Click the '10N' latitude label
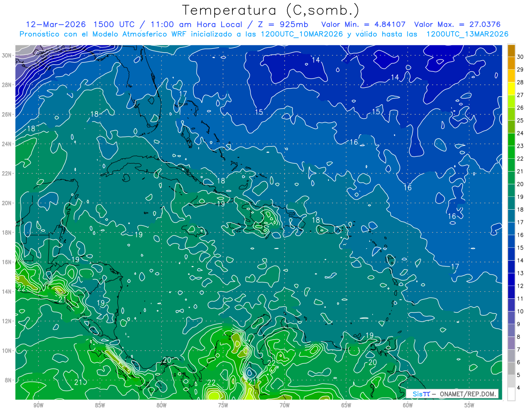Viewport: 532px width, 411px height. (7, 351)
